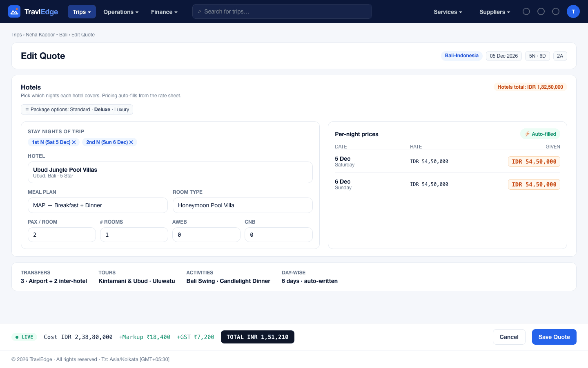Viewport: 588px width, 368px height.
Task: Remove the 1st N (Sat 5 Dec) night chip
Action: pyautogui.click(x=74, y=142)
